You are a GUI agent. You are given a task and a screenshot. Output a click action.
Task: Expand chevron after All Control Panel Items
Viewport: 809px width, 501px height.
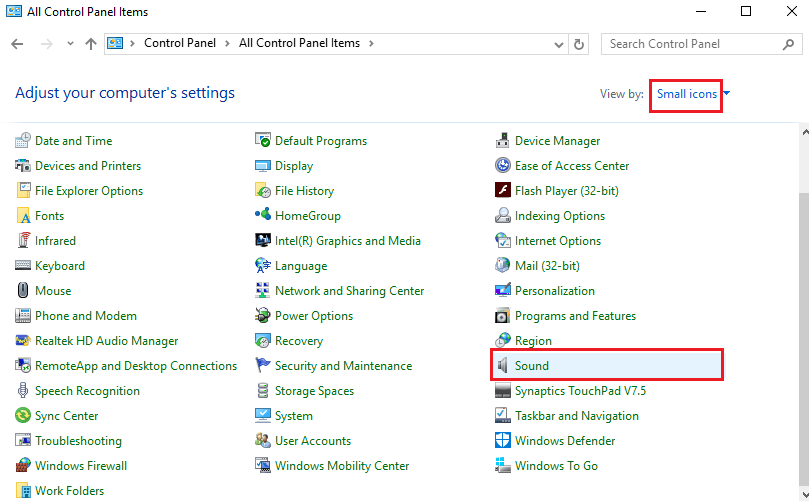coord(371,43)
